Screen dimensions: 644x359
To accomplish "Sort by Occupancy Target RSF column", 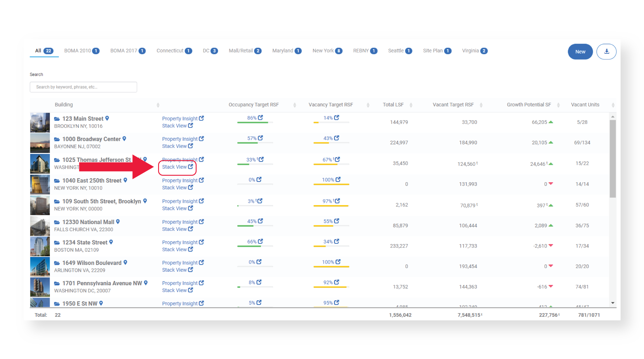I will click(x=295, y=105).
